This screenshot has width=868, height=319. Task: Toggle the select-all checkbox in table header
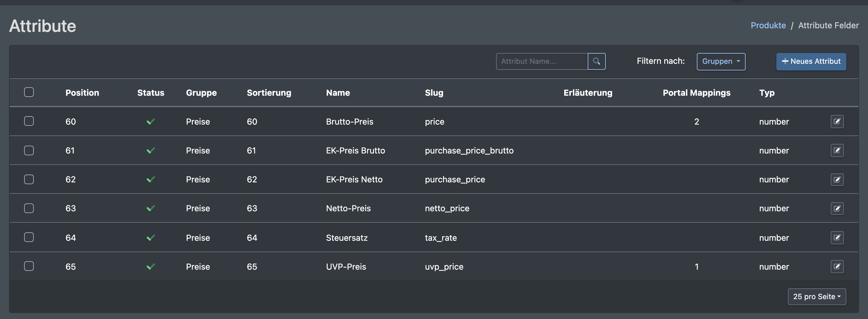(29, 92)
